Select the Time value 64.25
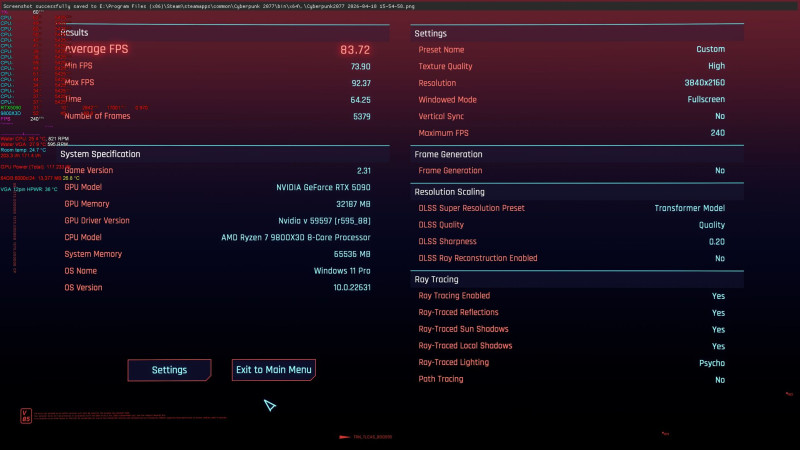 pyautogui.click(x=360, y=100)
